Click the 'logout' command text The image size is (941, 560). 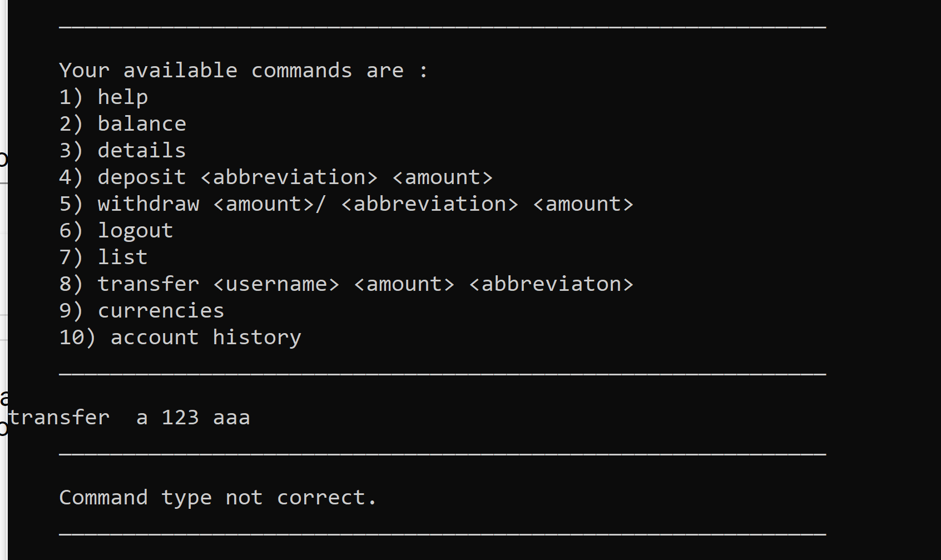(135, 231)
